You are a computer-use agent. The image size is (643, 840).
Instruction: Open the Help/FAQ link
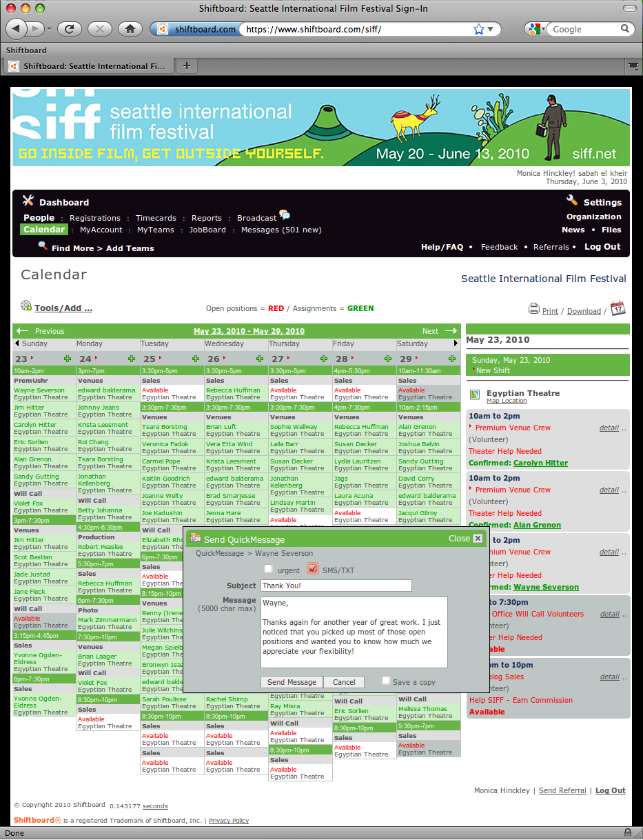click(x=442, y=247)
